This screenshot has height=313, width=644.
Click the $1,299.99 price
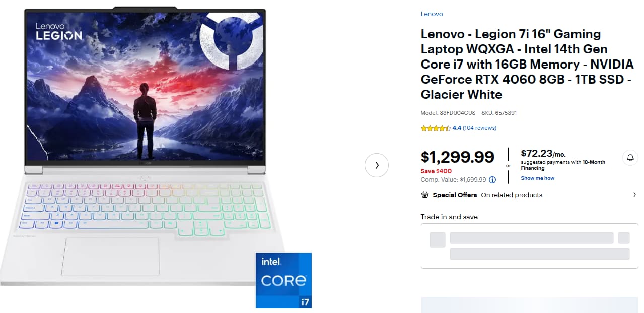pos(458,157)
